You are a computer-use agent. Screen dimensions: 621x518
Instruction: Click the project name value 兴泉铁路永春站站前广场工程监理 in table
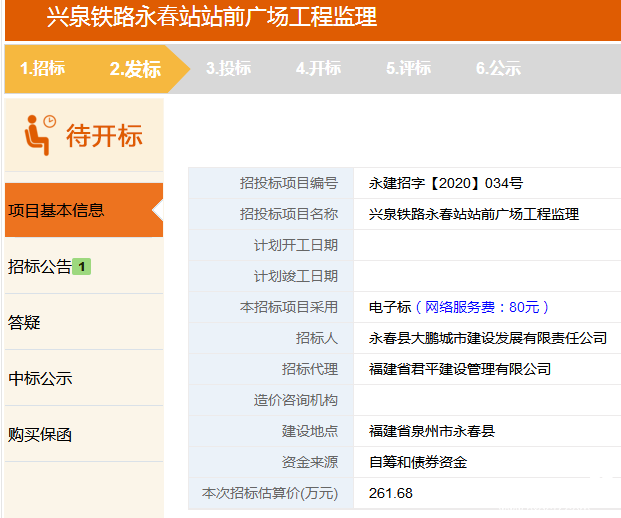(474, 214)
